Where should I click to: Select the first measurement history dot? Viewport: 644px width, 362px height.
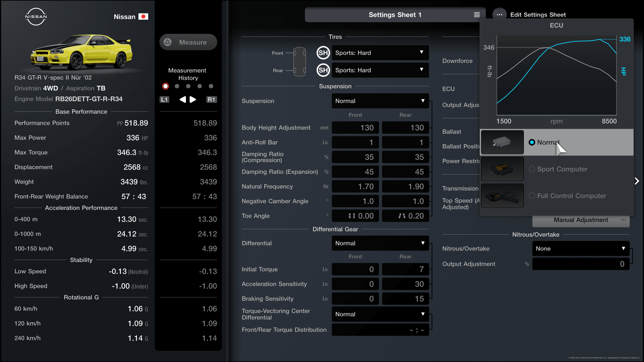coord(166,86)
